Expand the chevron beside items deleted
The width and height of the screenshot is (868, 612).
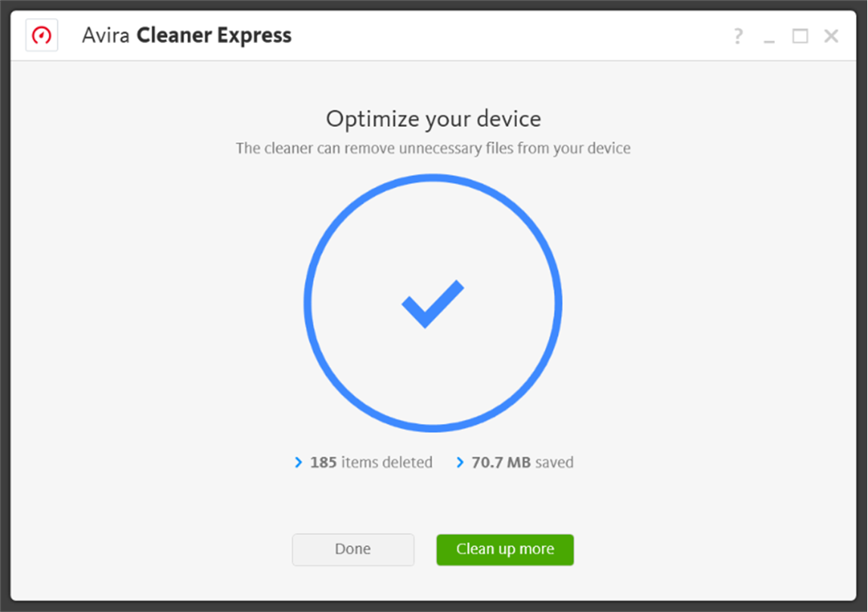tap(298, 462)
